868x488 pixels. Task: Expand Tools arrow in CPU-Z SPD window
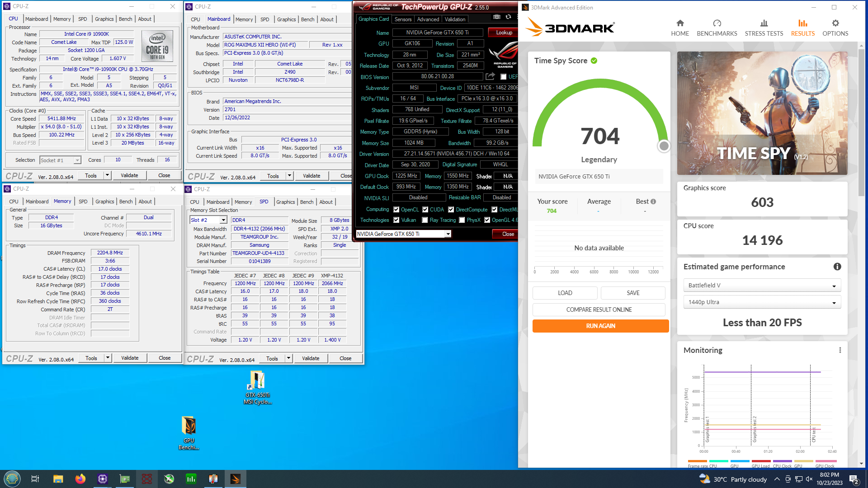(x=288, y=358)
